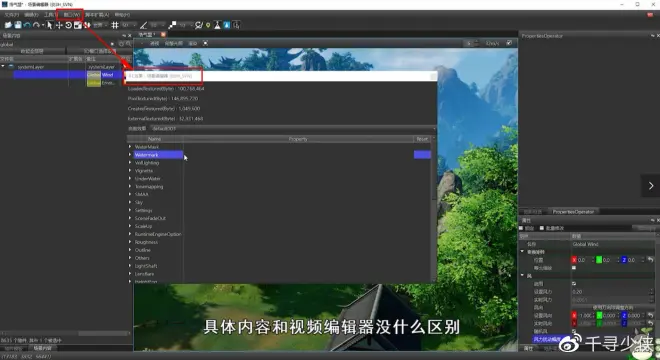The width and height of the screenshot is (660, 360).
Task: Click the redo arrow in the toolbar
Action: [x=37, y=25]
